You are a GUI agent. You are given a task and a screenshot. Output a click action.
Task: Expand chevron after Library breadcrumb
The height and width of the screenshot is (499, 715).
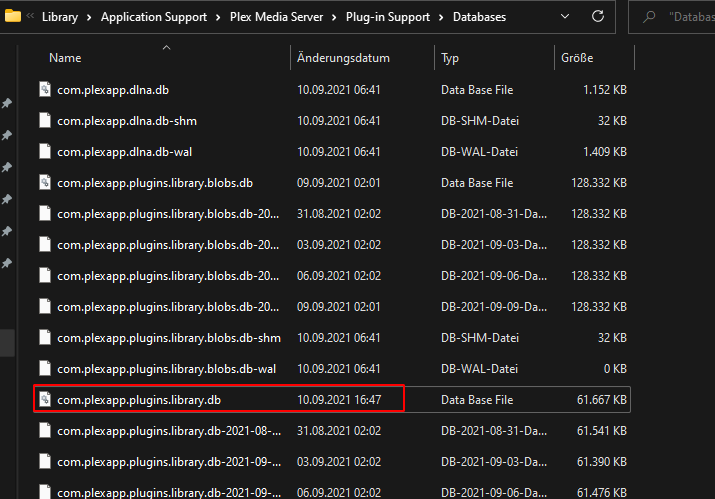point(89,17)
